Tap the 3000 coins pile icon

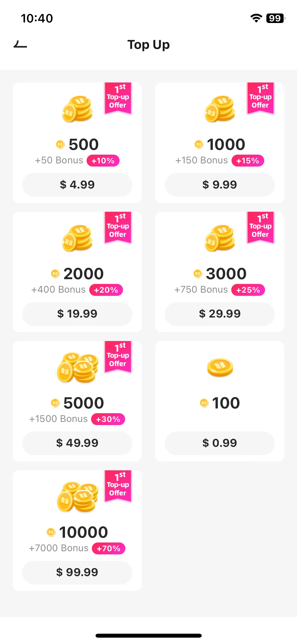click(x=220, y=238)
